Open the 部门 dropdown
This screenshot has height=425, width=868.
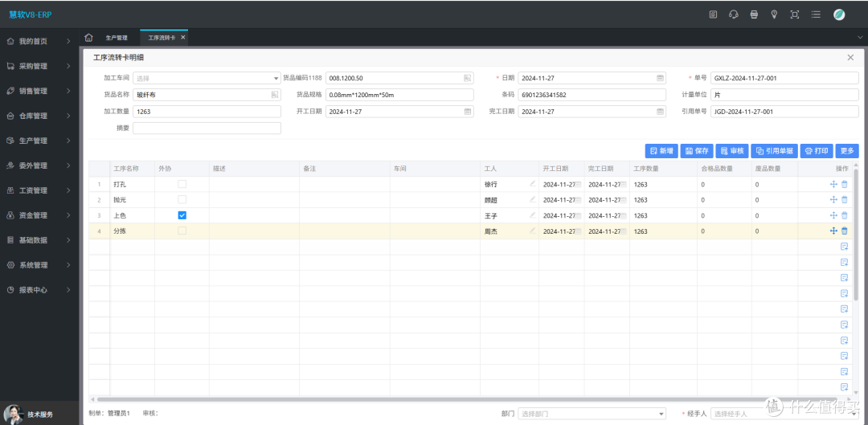[592, 414]
